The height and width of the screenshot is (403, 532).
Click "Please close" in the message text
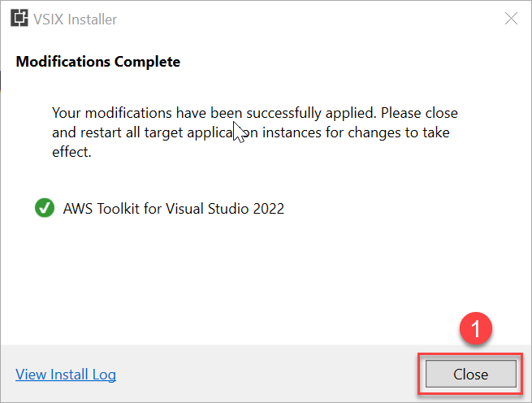(419, 113)
